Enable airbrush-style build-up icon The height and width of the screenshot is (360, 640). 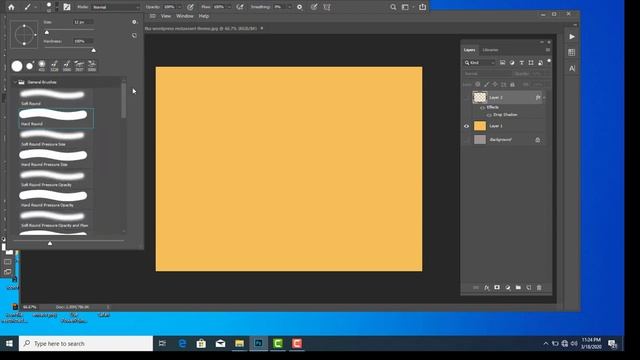point(240,7)
